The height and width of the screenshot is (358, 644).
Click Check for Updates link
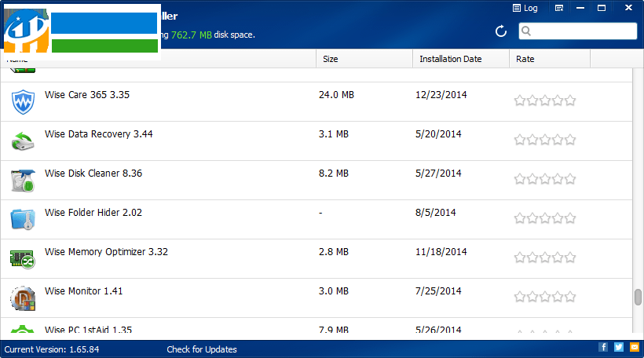(202, 349)
